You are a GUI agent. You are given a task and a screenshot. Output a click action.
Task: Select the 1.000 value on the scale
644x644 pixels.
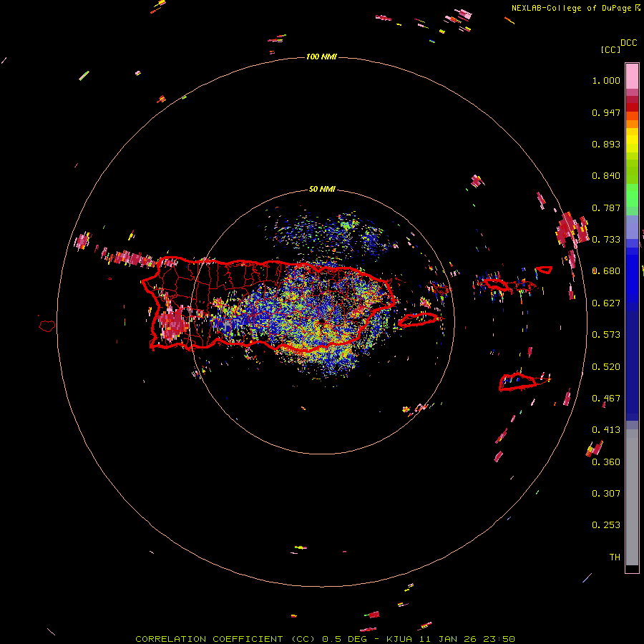coord(606,80)
